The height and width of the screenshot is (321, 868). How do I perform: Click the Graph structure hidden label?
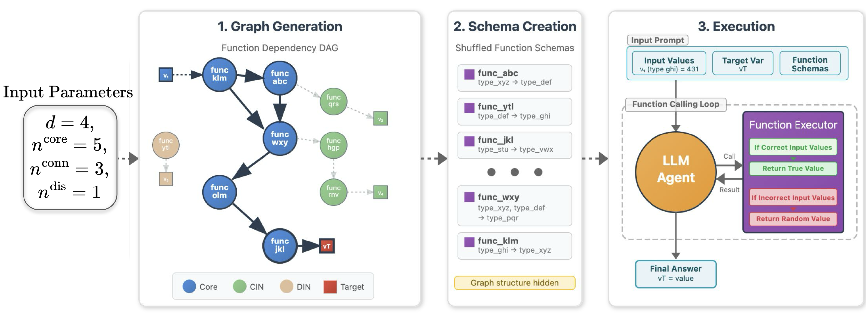click(x=514, y=283)
